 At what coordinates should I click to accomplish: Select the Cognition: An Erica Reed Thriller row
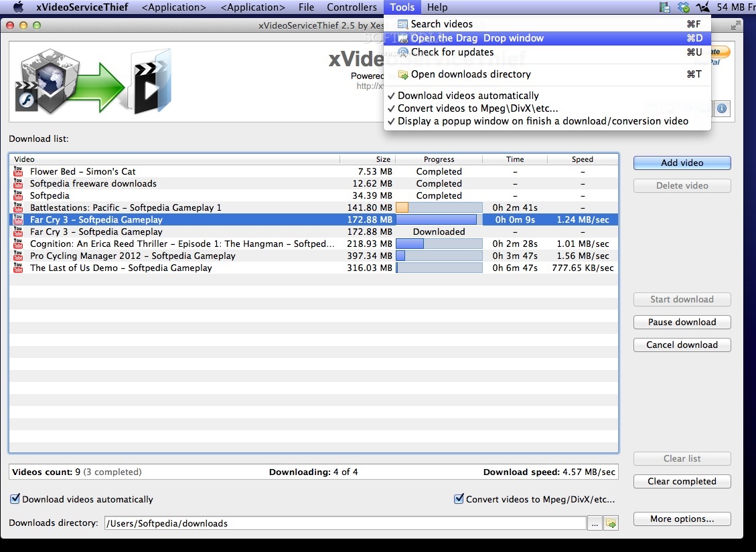point(314,244)
